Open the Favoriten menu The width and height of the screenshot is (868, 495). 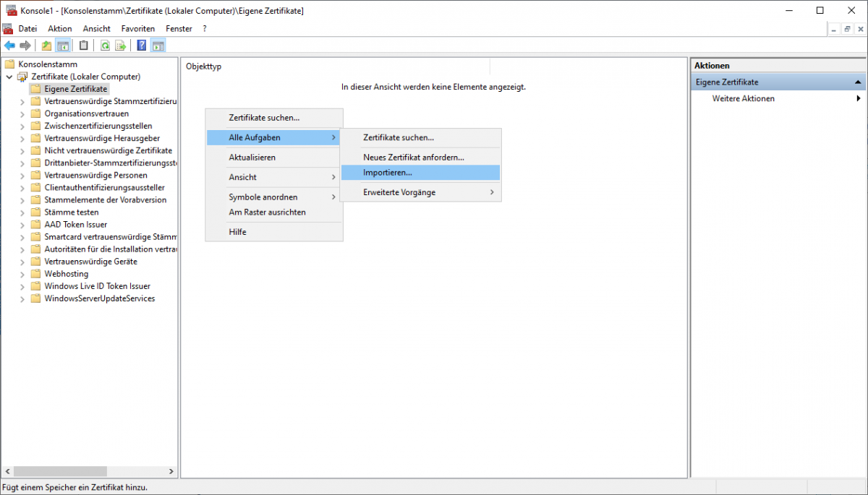[x=137, y=28]
